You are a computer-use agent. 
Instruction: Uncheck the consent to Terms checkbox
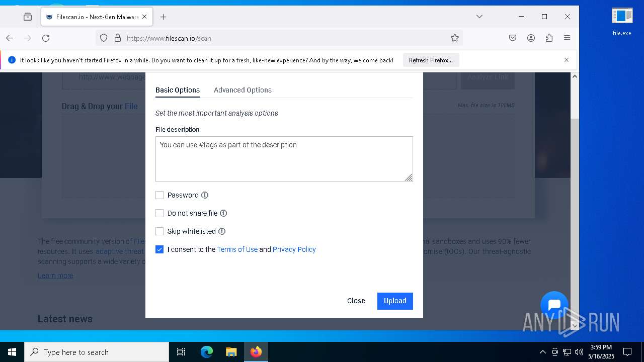pyautogui.click(x=159, y=249)
